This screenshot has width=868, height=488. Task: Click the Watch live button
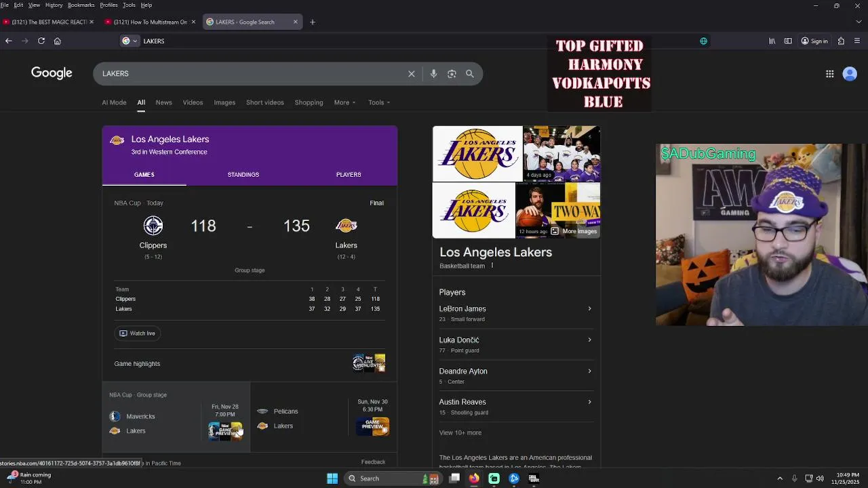[x=138, y=333]
